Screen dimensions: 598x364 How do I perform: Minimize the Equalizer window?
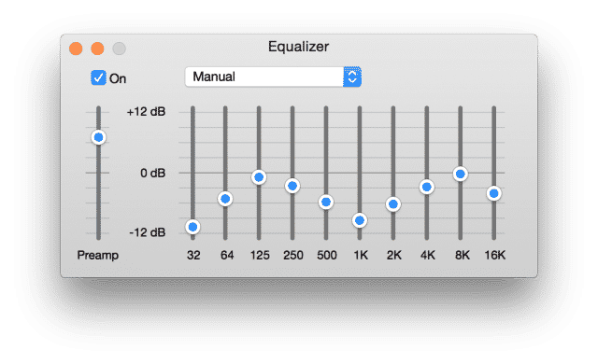97,49
